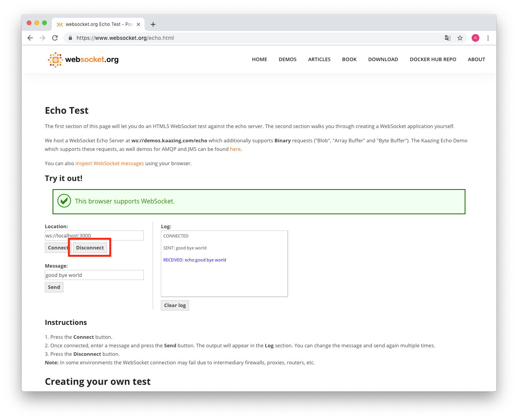The width and height of the screenshot is (518, 420).
Task: Open the BOOK nav item
Action: click(349, 59)
